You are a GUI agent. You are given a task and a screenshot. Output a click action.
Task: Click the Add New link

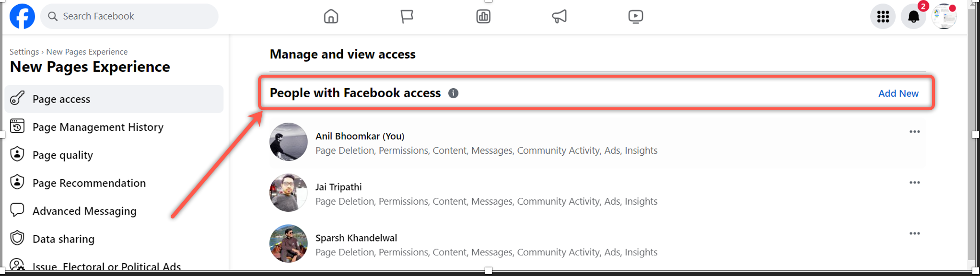click(x=898, y=93)
